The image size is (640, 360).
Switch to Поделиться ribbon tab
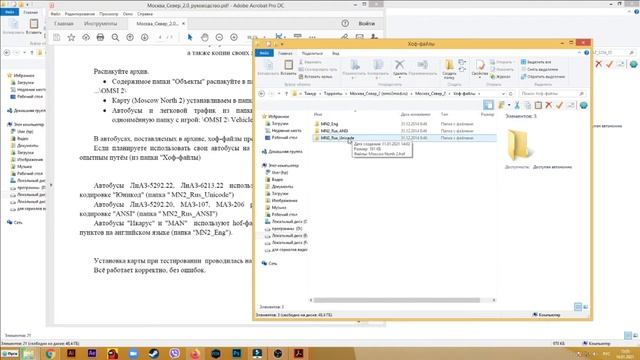(312, 53)
